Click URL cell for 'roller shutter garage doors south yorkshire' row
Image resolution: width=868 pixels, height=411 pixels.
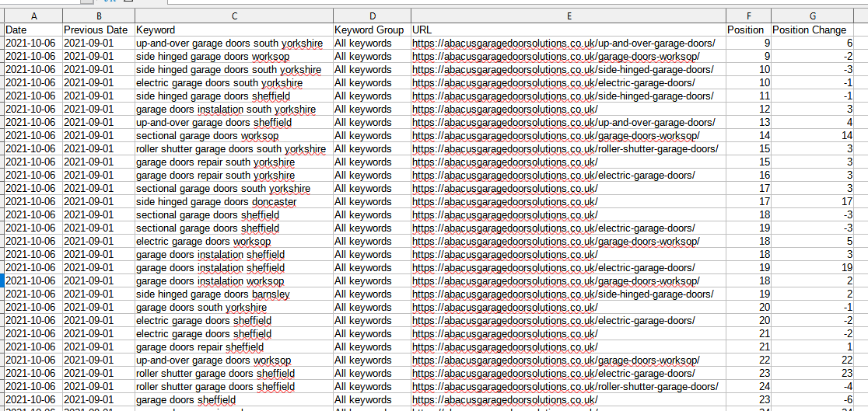click(569, 149)
